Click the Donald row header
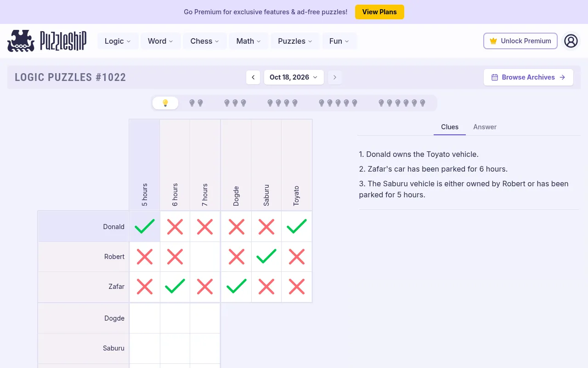This screenshot has width=588, height=368. click(x=84, y=226)
